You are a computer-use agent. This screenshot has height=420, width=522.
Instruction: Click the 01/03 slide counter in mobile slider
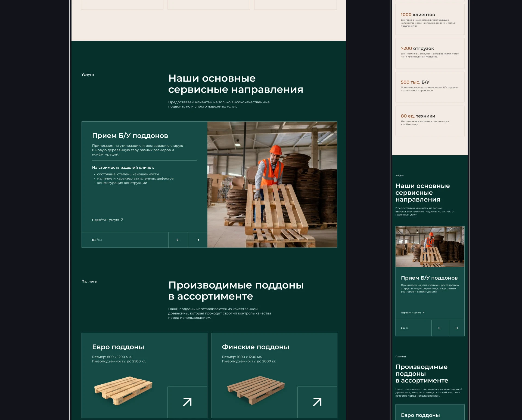[x=405, y=328]
